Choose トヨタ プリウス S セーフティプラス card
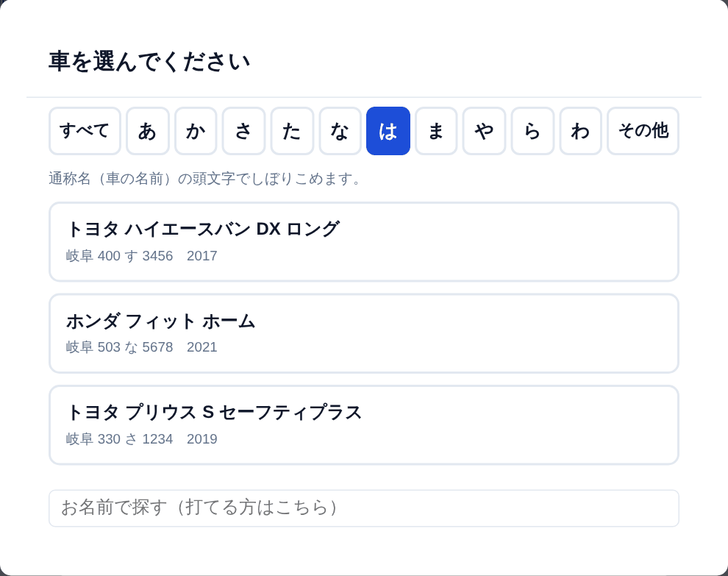This screenshot has width=728, height=576. (x=364, y=424)
